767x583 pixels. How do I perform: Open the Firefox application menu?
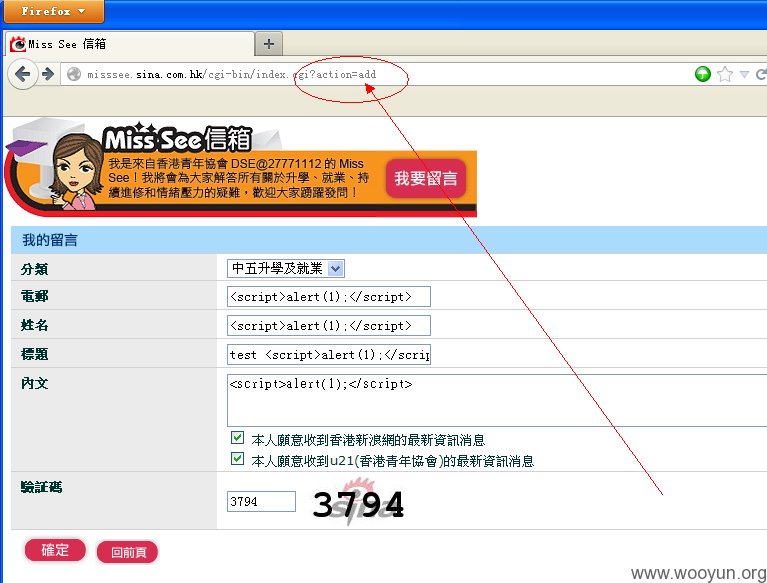53,11
